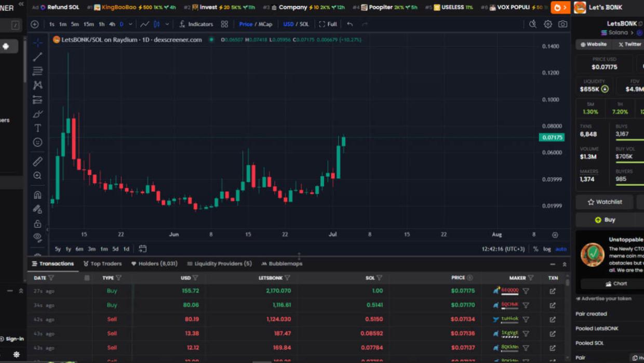
Task: Select the 5y date range
Action: 58,249
